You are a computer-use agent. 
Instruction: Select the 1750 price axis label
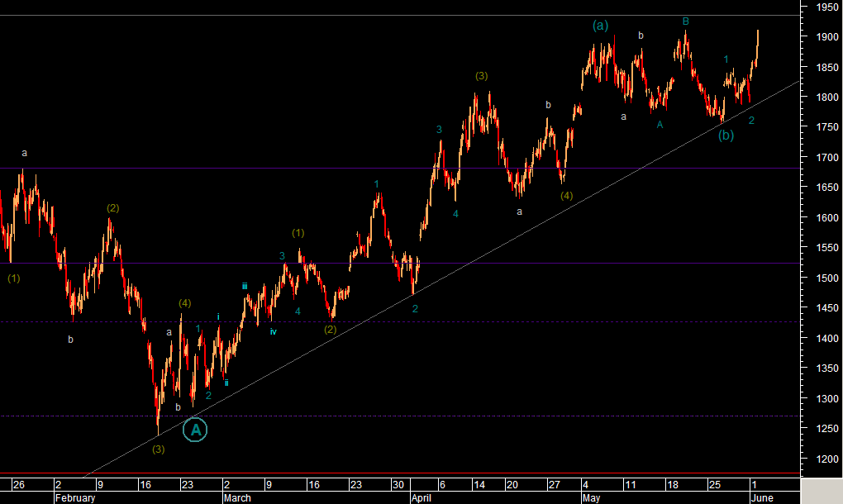pyautogui.click(x=827, y=127)
